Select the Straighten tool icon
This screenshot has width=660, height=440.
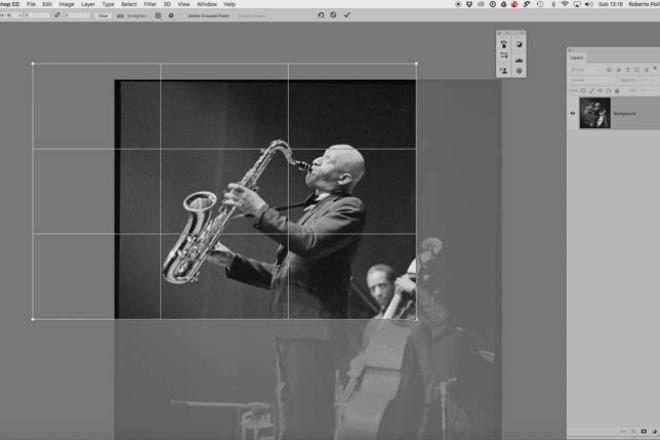120,16
